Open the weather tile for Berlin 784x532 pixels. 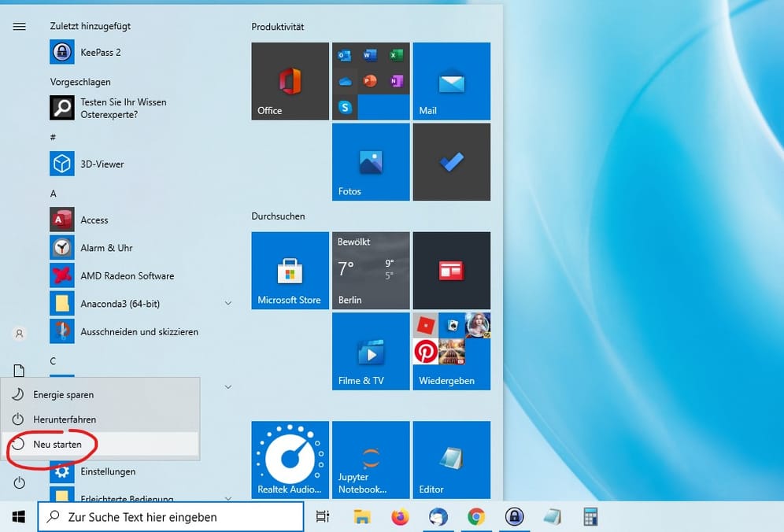(371, 271)
